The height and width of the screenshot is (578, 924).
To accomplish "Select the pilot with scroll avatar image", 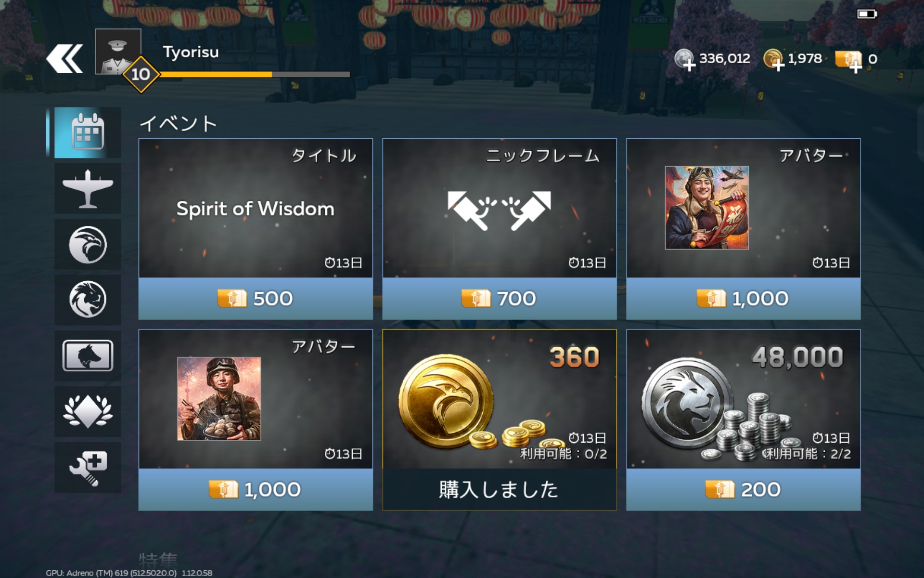I will (707, 208).
